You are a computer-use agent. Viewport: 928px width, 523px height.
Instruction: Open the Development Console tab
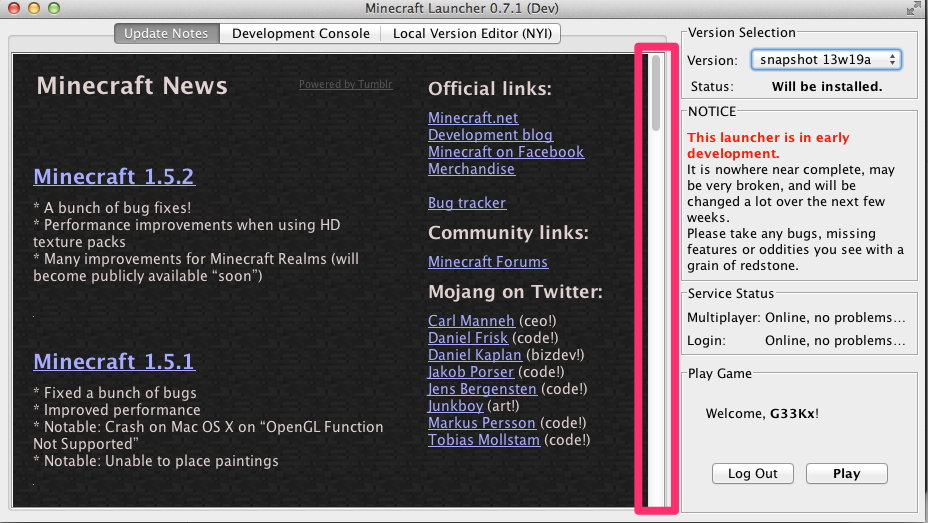[x=301, y=34]
